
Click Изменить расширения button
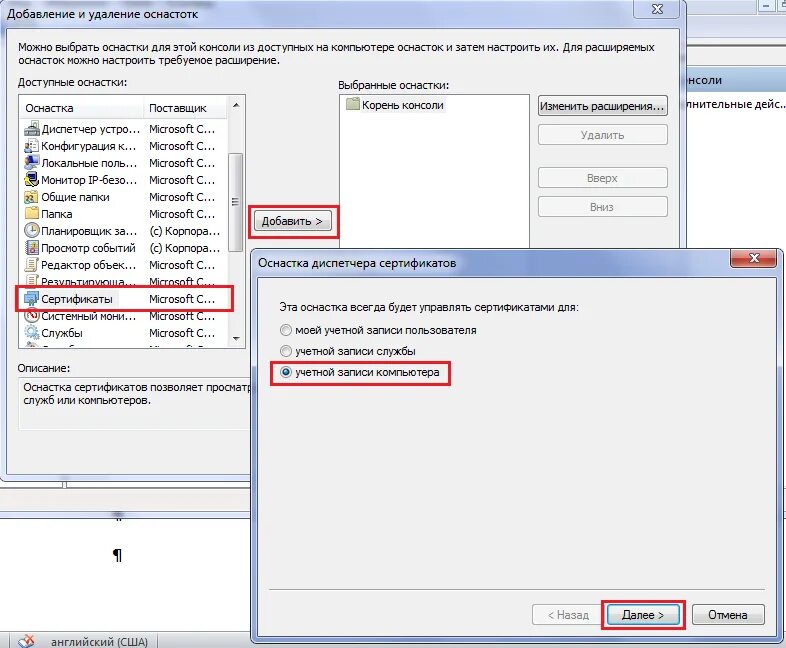pyautogui.click(x=603, y=106)
